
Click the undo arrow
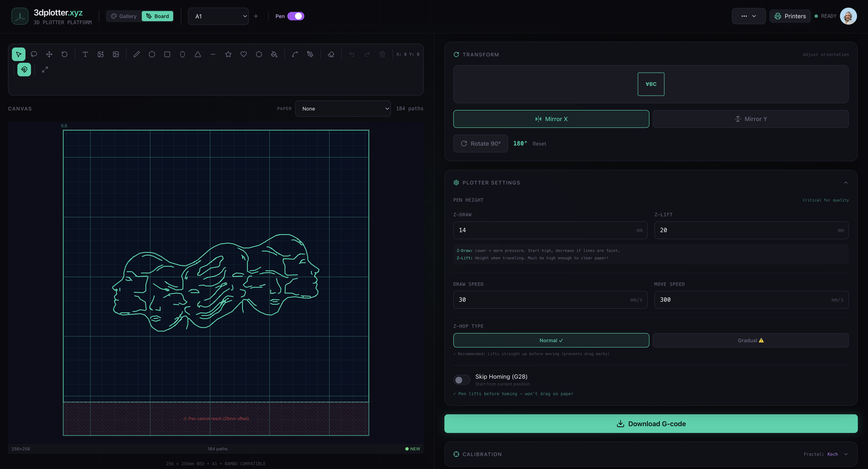click(352, 54)
